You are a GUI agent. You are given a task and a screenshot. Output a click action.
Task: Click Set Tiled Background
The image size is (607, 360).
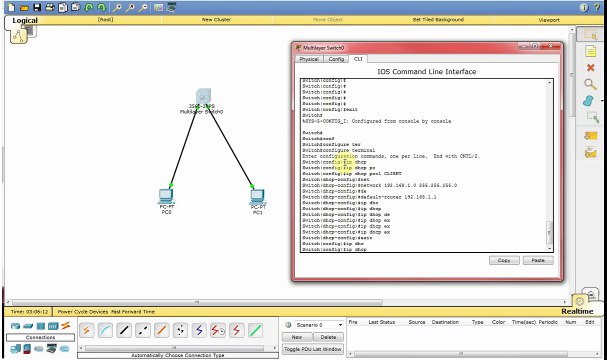438,19
